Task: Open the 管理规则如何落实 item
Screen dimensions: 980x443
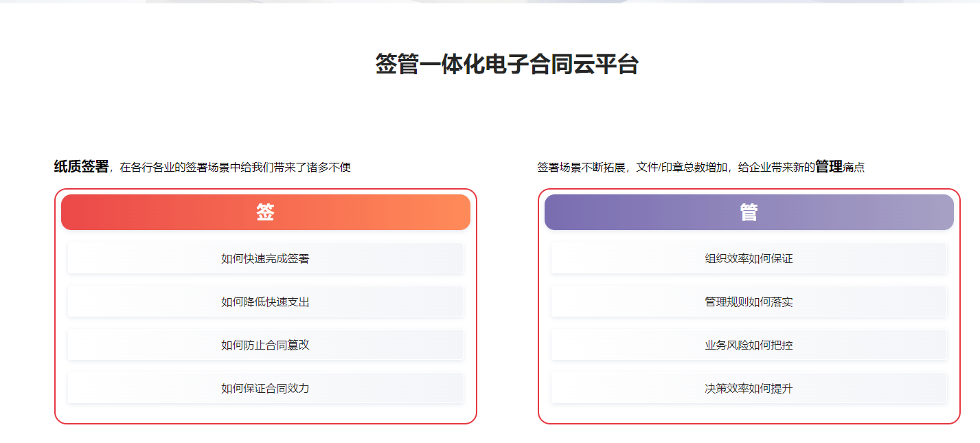Action: point(749,302)
